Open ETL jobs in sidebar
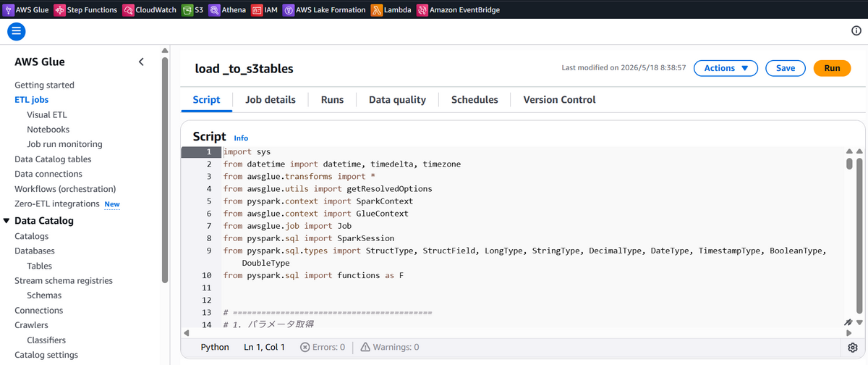Image resolution: width=868 pixels, height=365 pixels. [x=32, y=100]
